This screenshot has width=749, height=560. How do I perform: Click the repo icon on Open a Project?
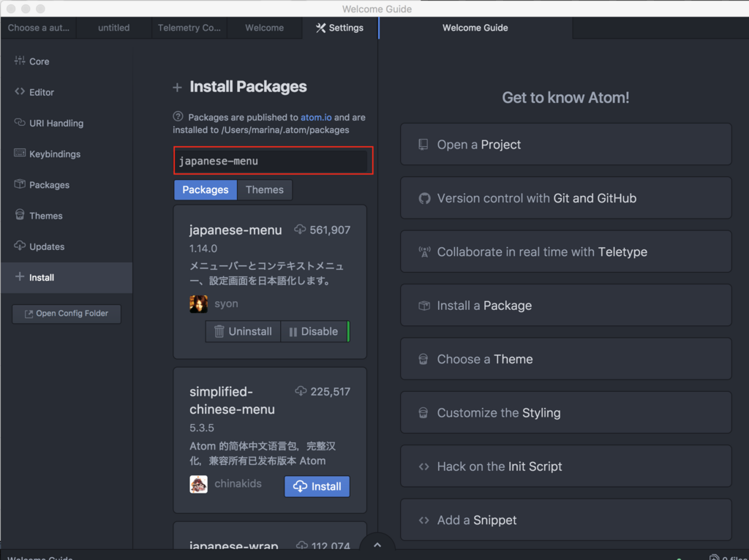(424, 145)
